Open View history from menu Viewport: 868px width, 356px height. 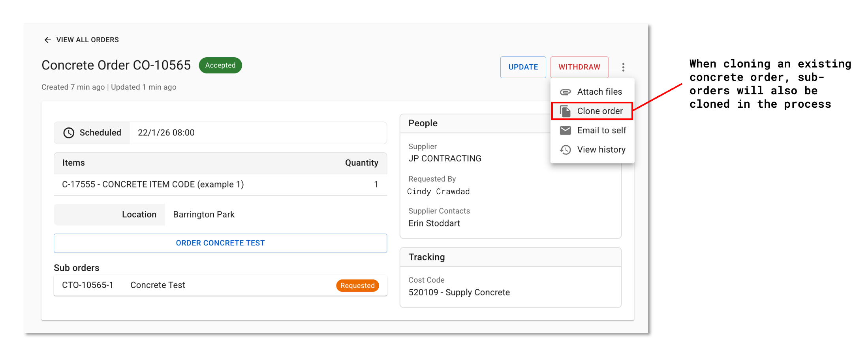click(x=601, y=150)
